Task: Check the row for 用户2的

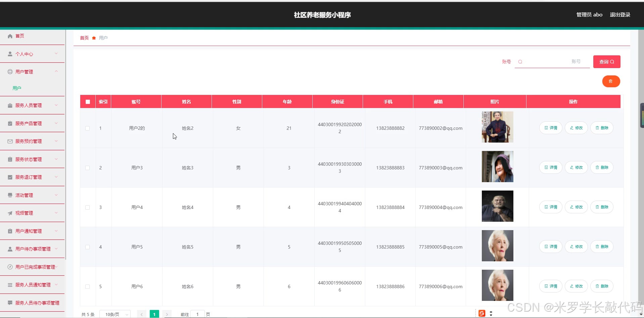Action: coord(88,128)
